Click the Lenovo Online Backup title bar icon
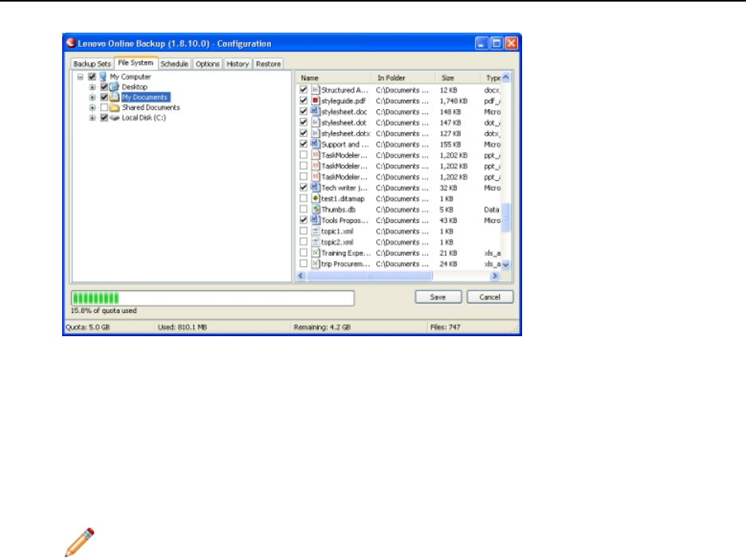The width and height of the screenshot is (746, 560). pos(70,43)
